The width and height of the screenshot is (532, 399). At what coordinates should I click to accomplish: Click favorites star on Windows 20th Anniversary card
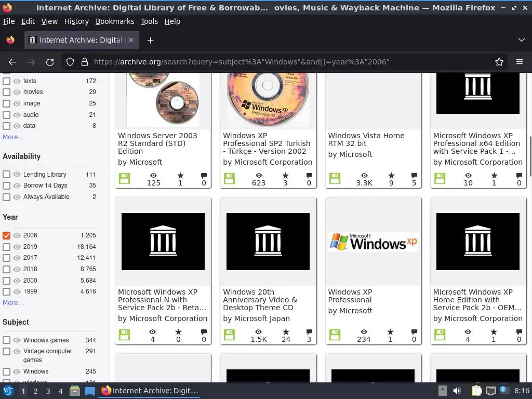click(x=286, y=332)
